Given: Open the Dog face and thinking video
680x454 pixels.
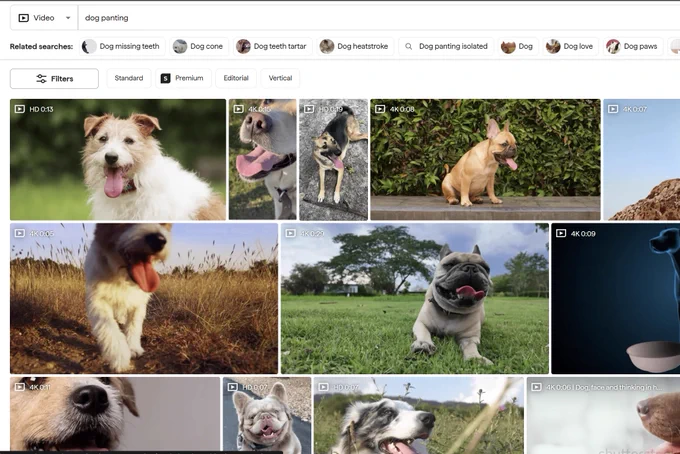Looking at the screenshot, I should [x=603, y=415].
